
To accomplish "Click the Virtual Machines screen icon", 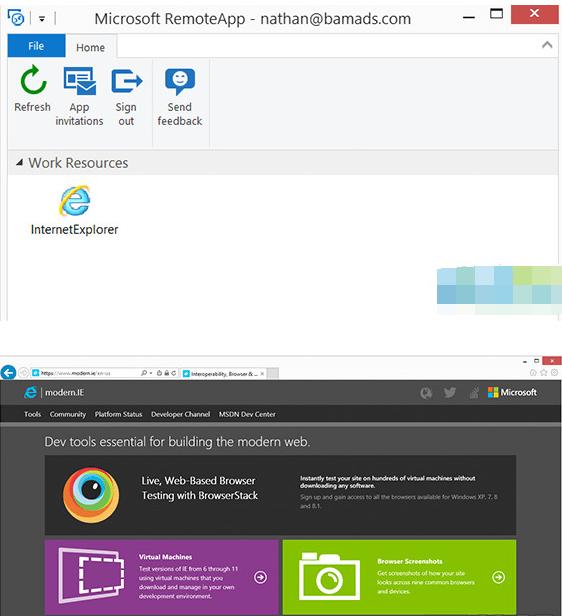I will pos(91,576).
